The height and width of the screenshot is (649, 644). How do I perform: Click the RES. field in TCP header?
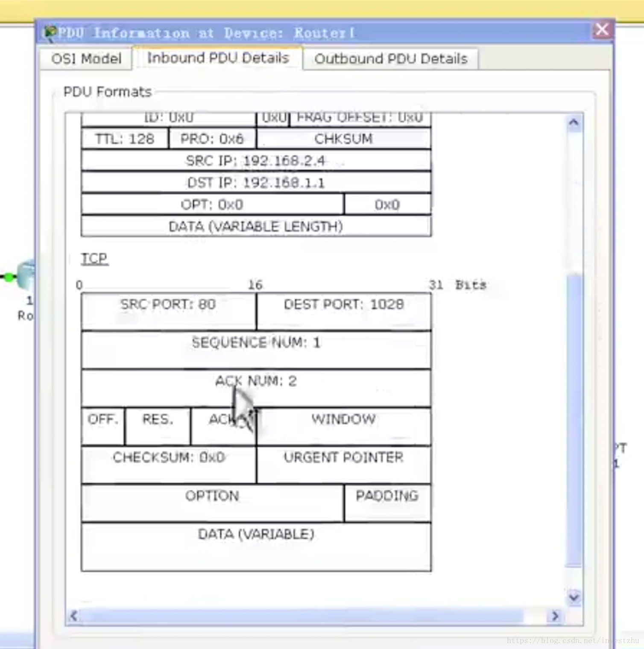coord(158,427)
